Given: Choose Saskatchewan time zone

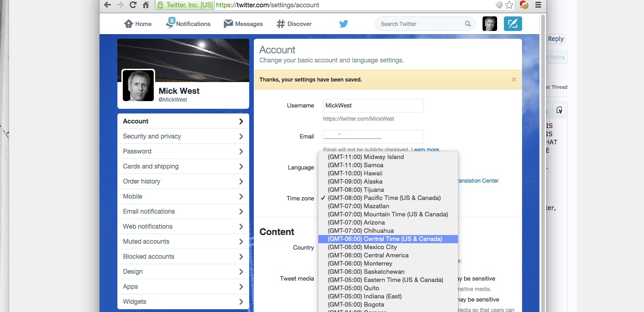Looking at the screenshot, I should coord(388,271).
